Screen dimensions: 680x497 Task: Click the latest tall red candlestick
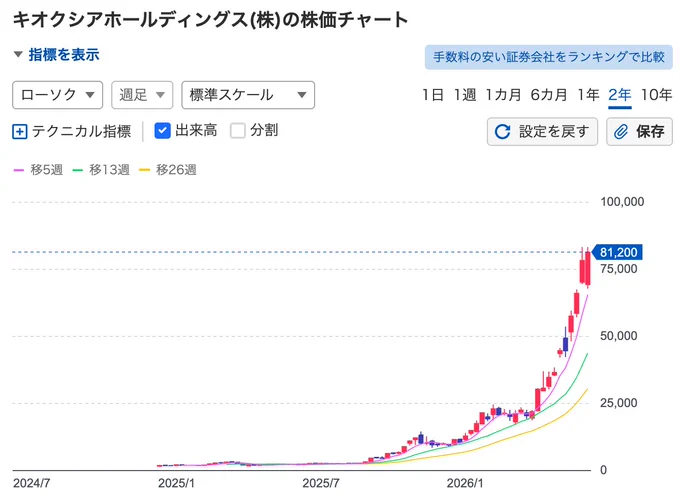click(588, 268)
